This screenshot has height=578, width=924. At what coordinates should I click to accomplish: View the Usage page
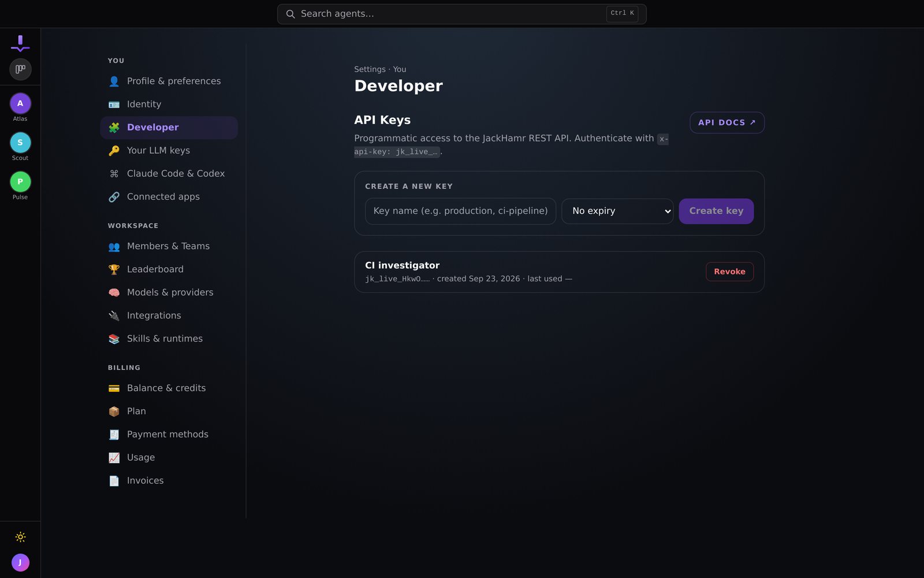tap(169, 458)
